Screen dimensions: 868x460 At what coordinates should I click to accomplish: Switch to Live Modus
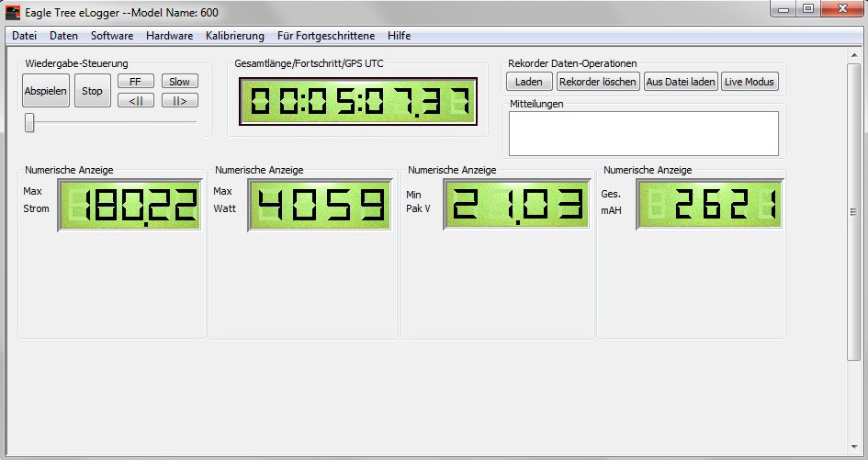point(749,82)
